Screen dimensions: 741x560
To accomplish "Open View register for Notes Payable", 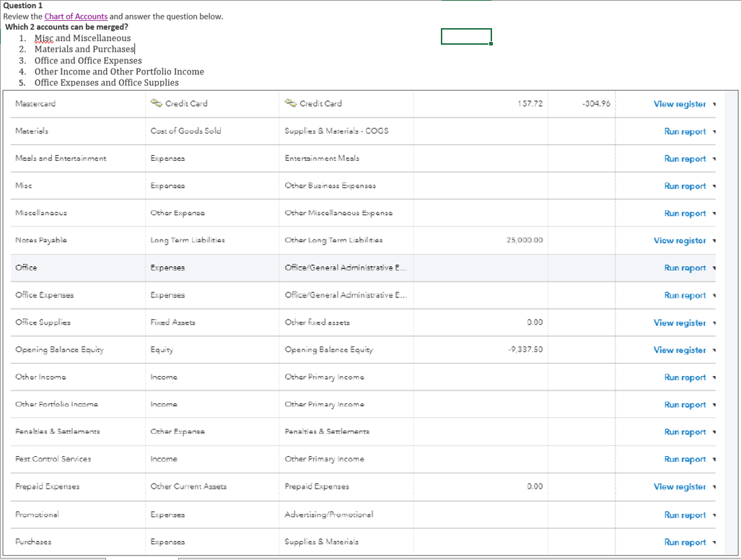I will coord(679,240).
